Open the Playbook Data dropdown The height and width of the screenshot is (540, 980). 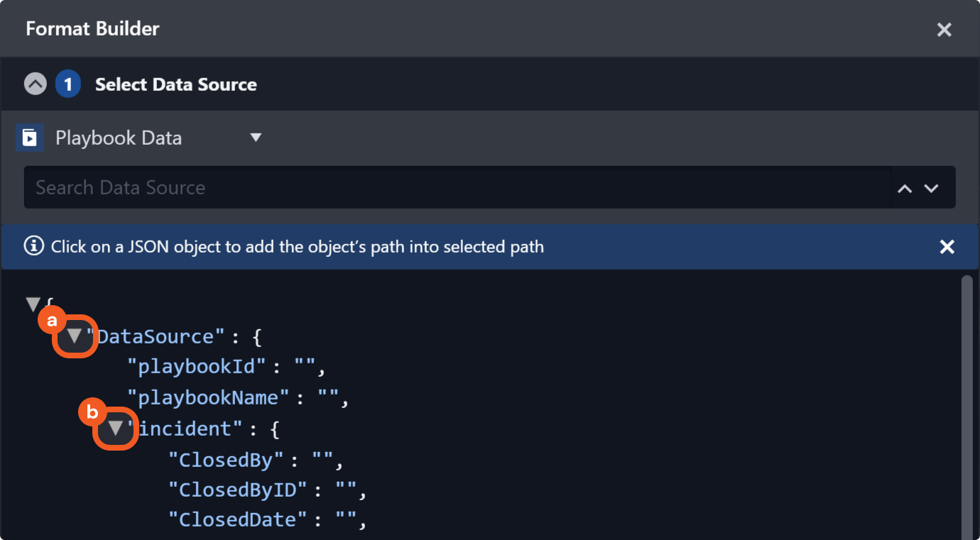point(256,138)
